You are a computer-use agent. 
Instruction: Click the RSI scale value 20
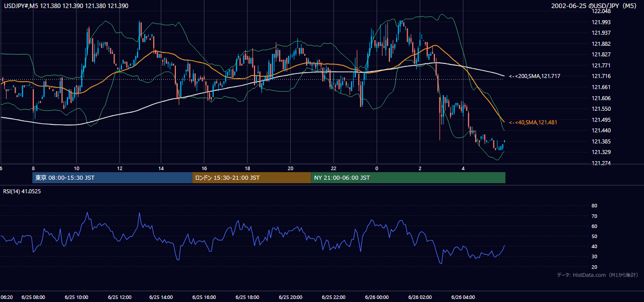595,267
